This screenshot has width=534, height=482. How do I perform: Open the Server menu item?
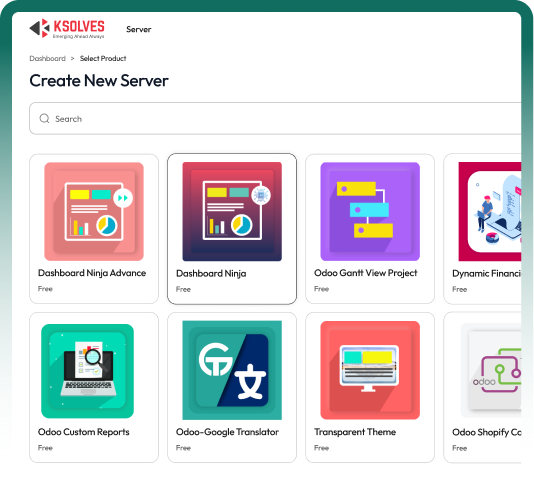tap(139, 29)
